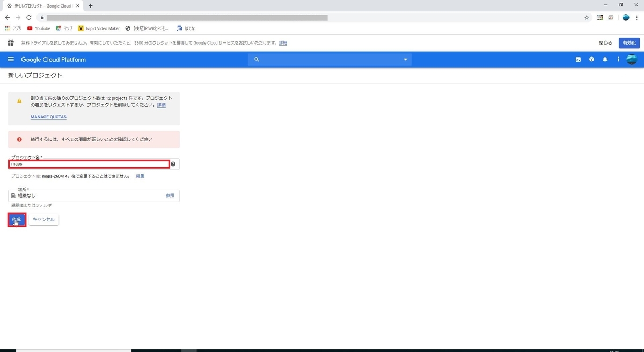
Task: Click the Google Cloud Platform logo text
Action: tap(53, 60)
